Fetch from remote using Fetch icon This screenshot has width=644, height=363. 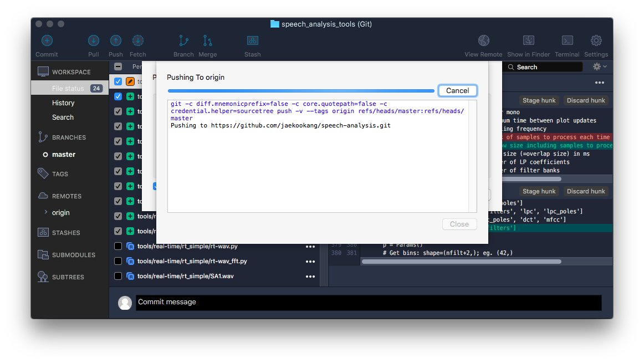tap(138, 40)
